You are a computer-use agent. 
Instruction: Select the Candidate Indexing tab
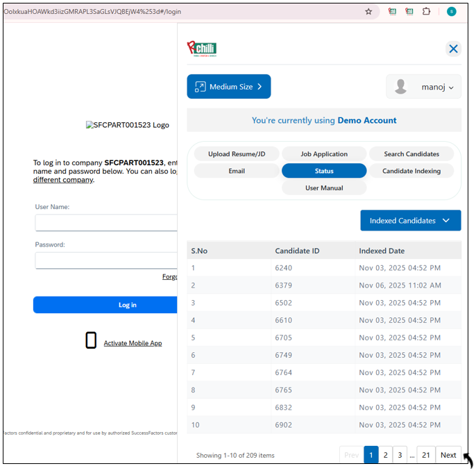(x=411, y=171)
